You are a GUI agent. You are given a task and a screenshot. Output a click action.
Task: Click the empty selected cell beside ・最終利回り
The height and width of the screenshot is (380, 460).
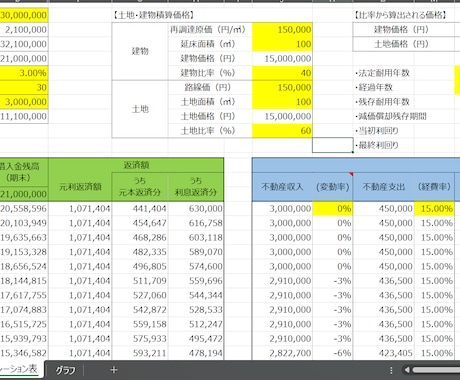(332, 145)
